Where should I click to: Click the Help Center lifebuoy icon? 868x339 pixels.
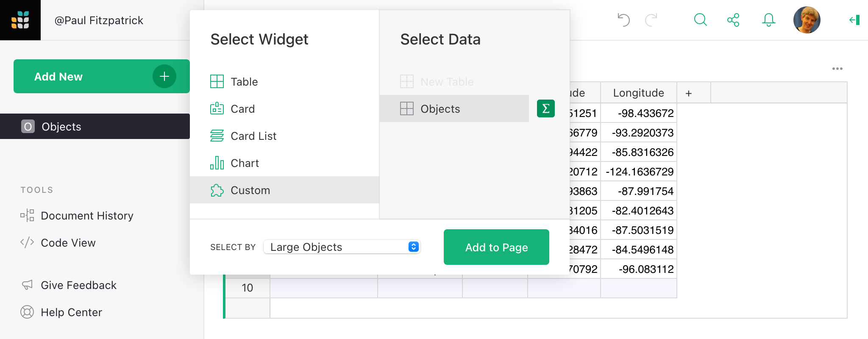click(x=27, y=312)
